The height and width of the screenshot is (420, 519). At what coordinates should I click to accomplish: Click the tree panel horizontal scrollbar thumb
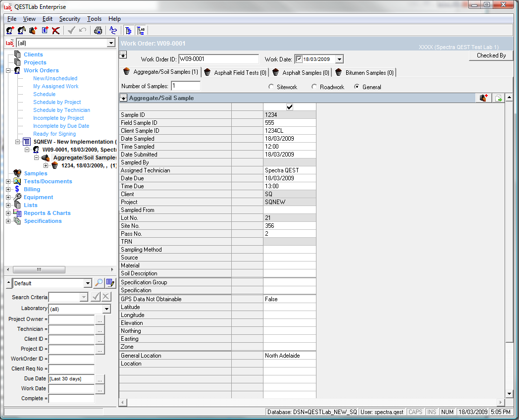click(x=39, y=269)
